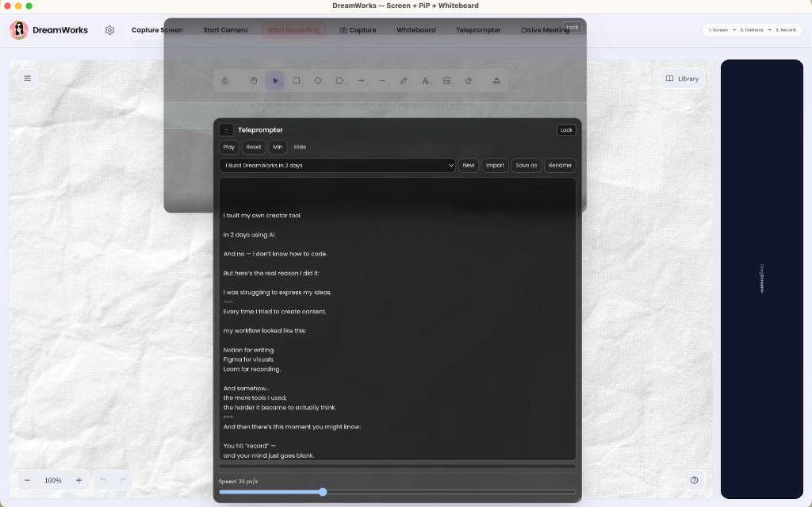Viewport: 812px width, 507px height.
Task: Toggle the keep-tool-active lock in whiteboard toolbar
Action: coord(224,81)
